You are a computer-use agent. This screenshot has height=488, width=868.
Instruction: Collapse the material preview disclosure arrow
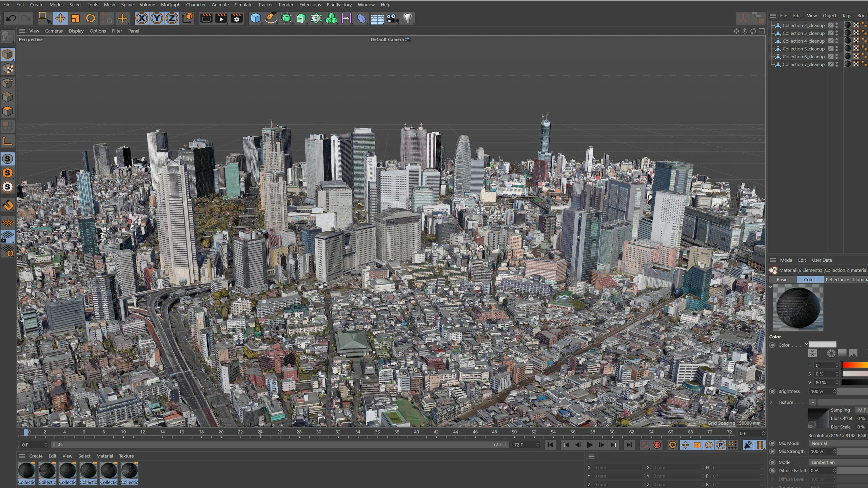pos(771,287)
